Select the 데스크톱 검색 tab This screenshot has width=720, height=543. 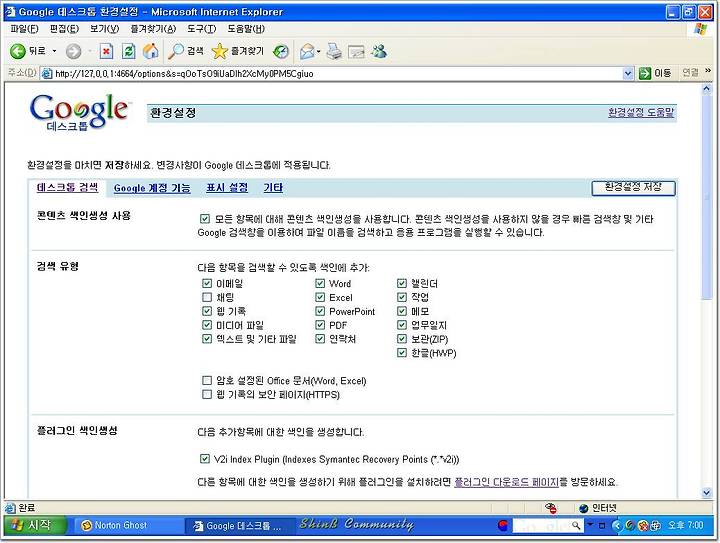[67, 187]
